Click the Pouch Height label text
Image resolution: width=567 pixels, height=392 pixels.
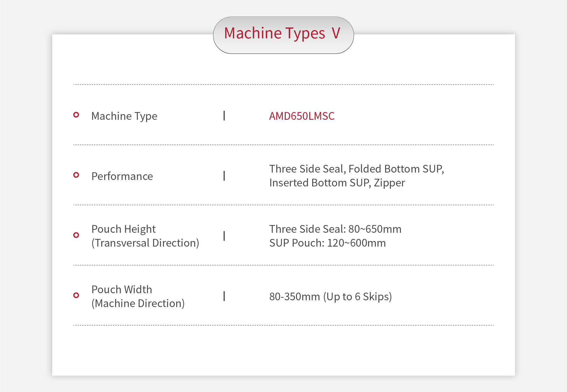pyautogui.click(x=123, y=229)
